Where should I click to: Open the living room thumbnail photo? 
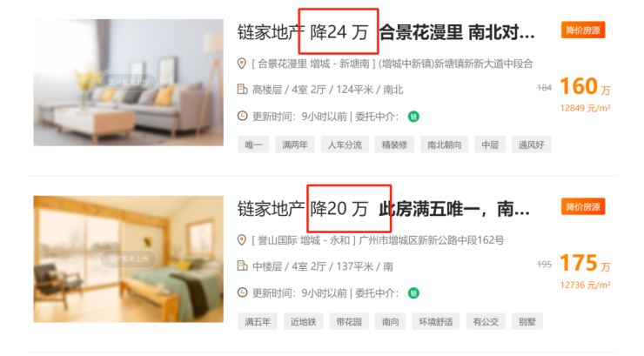(x=129, y=82)
